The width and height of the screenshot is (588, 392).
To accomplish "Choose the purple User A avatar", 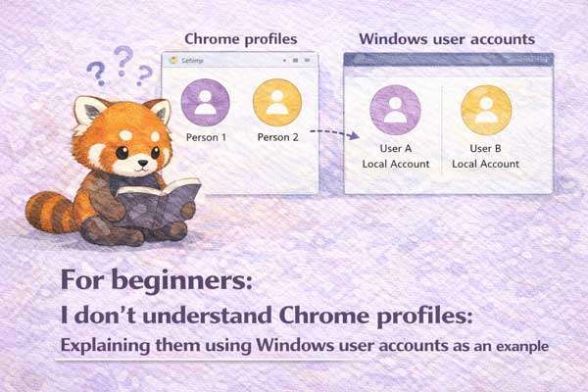I will pos(395,110).
